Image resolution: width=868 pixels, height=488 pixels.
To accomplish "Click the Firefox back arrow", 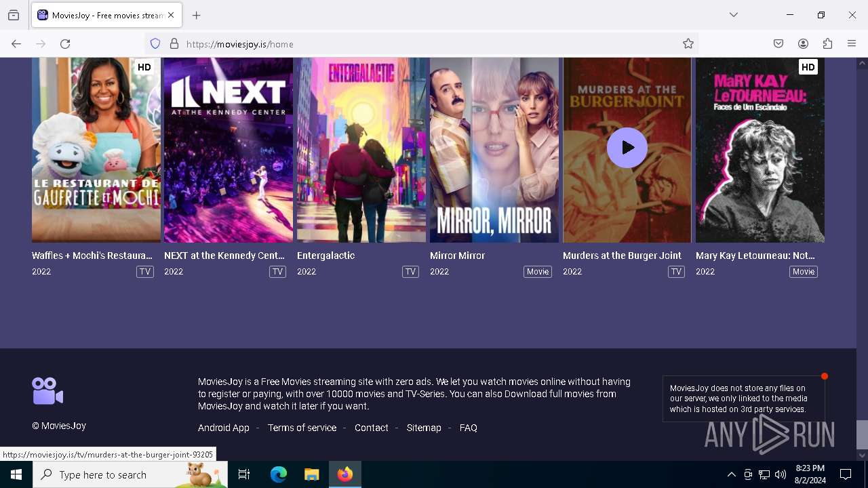I will (x=16, y=44).
